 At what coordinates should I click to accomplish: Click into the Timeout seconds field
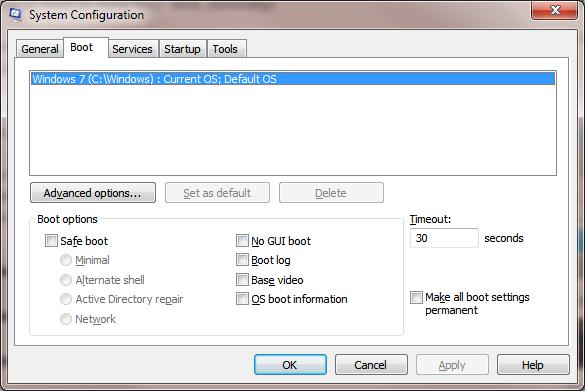pos(444,238)
